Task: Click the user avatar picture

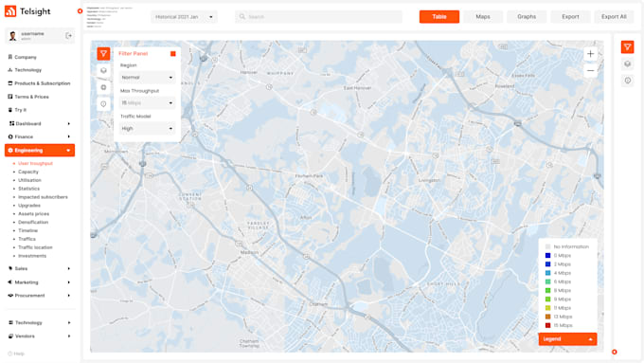Action: (12, 36)
